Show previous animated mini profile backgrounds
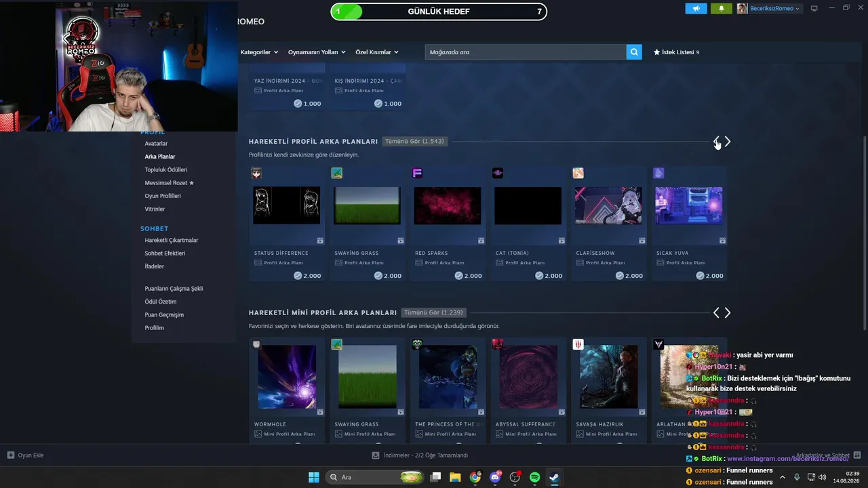 coord(716,312)
